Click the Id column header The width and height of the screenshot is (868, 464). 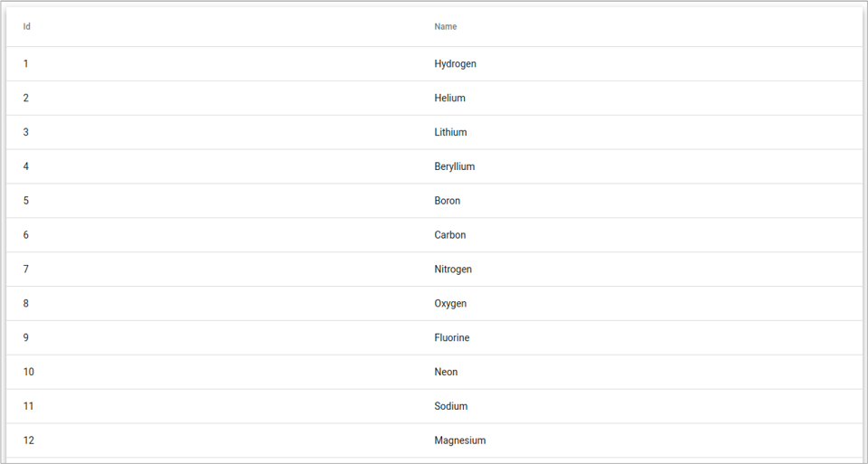tap(27, 27)
